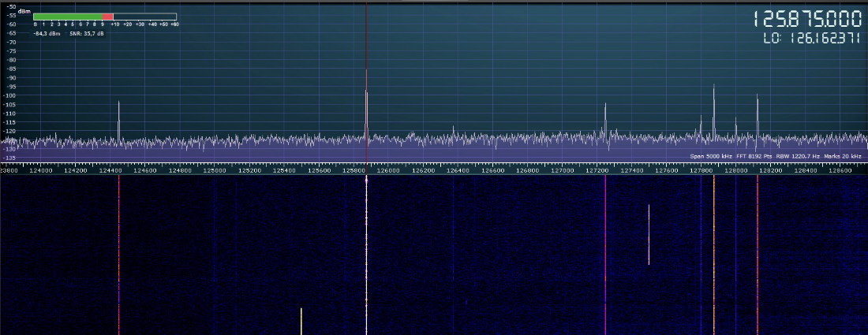Click the Marks 20 kHz status text

coord(842,157)
